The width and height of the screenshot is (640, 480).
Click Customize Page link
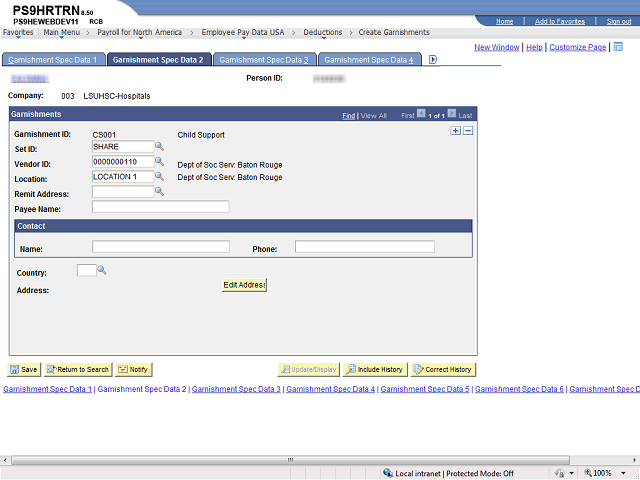click(x=578, y=47)
